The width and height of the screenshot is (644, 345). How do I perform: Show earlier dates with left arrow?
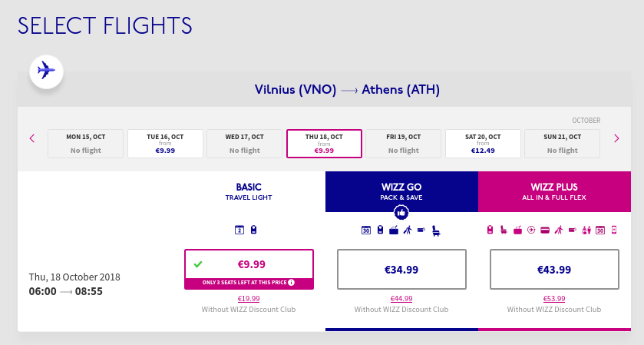click(x=32, y=138)
